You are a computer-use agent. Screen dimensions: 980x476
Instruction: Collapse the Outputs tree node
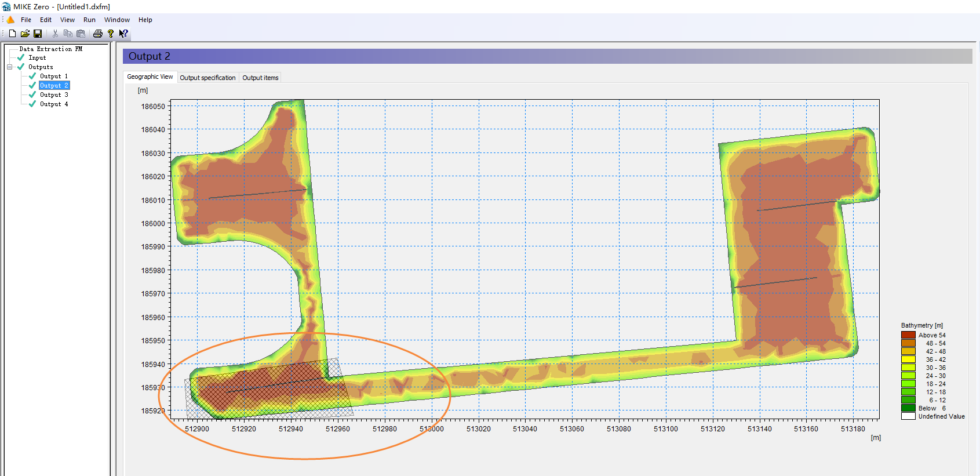[9, 67]
